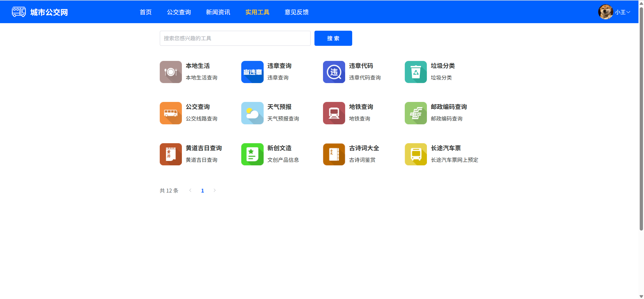Image resolution: width=644 pixels, height=299 pixels.
Task: Click the 天气预报 sun and cloud icon
Action: (x=252, y=113)
